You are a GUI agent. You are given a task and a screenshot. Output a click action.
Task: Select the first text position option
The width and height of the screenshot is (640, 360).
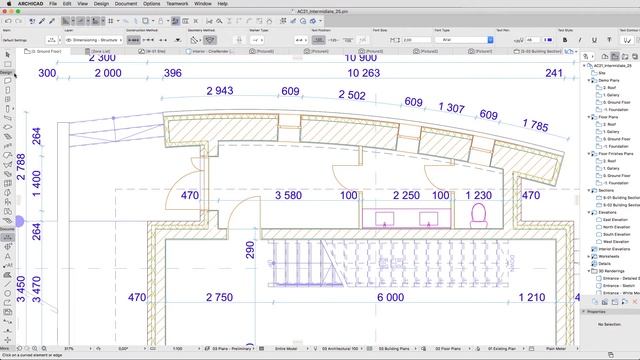click(318, 40)
